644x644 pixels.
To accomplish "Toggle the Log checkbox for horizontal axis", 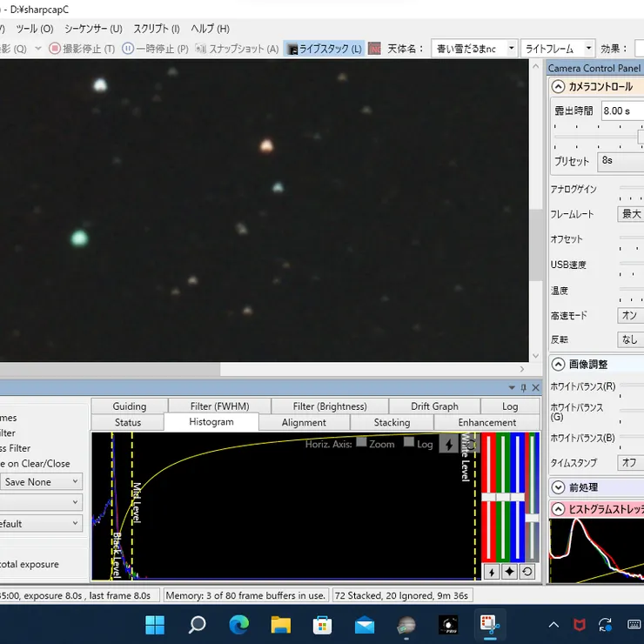I will 409,443.
